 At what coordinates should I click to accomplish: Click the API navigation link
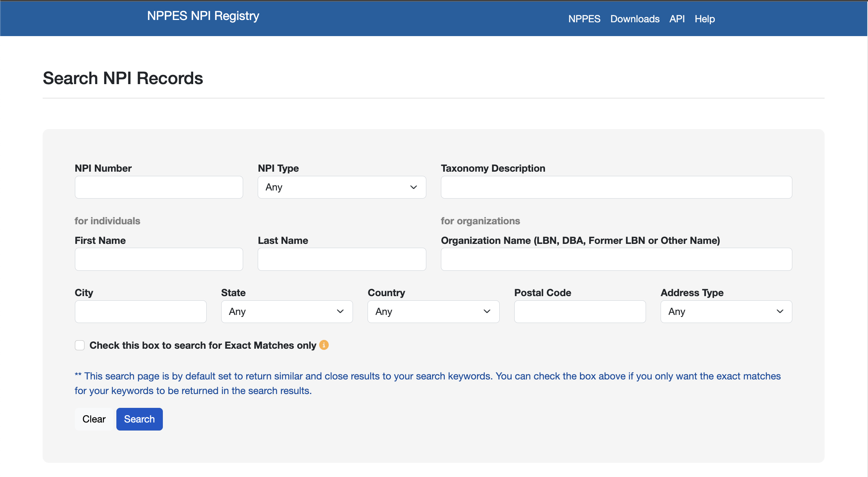tap(678, 18)
